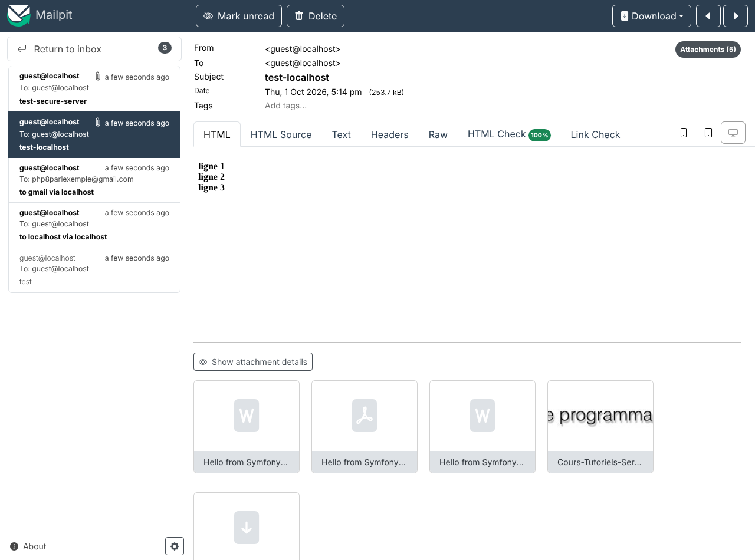Open the PDF attachment thumbnail
Screen dimensions: 755x560
pos(365,427)
